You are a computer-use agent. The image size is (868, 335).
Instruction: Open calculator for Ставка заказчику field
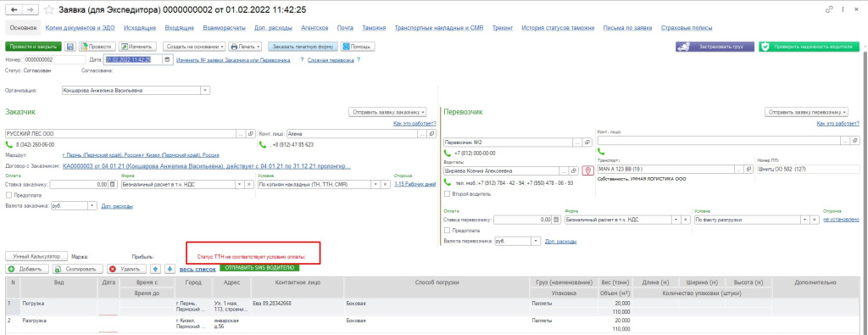tap(113, 184)
